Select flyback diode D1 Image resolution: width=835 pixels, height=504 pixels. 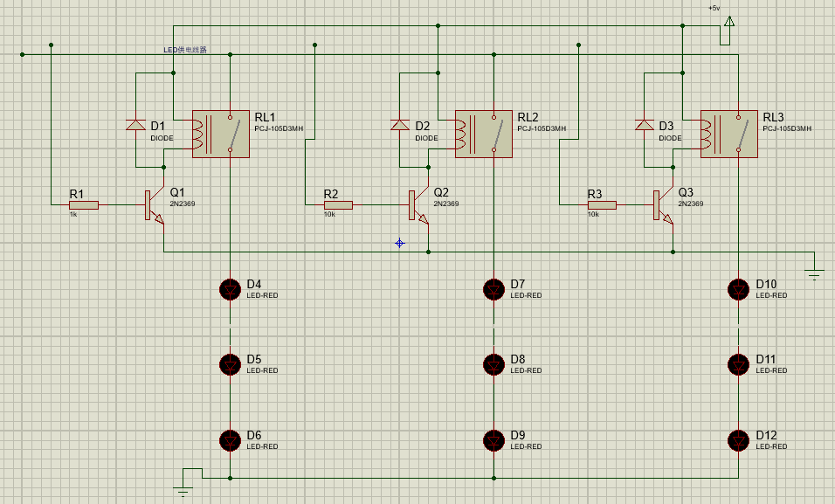135,126
